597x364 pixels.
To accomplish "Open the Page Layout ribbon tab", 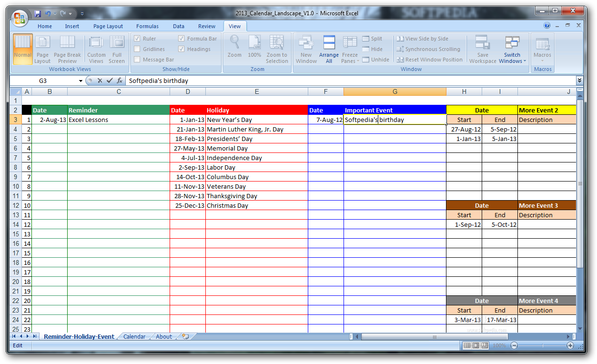I will point(108,26).
